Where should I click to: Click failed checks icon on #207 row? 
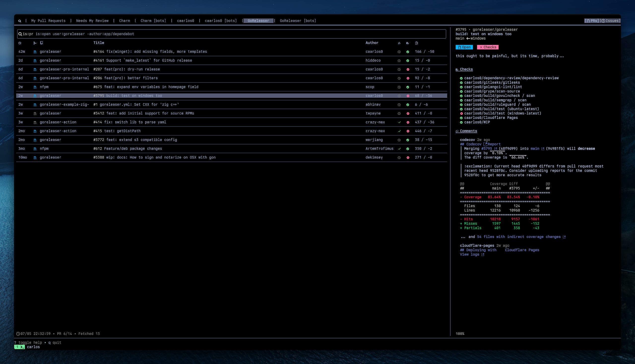[408, 69]
